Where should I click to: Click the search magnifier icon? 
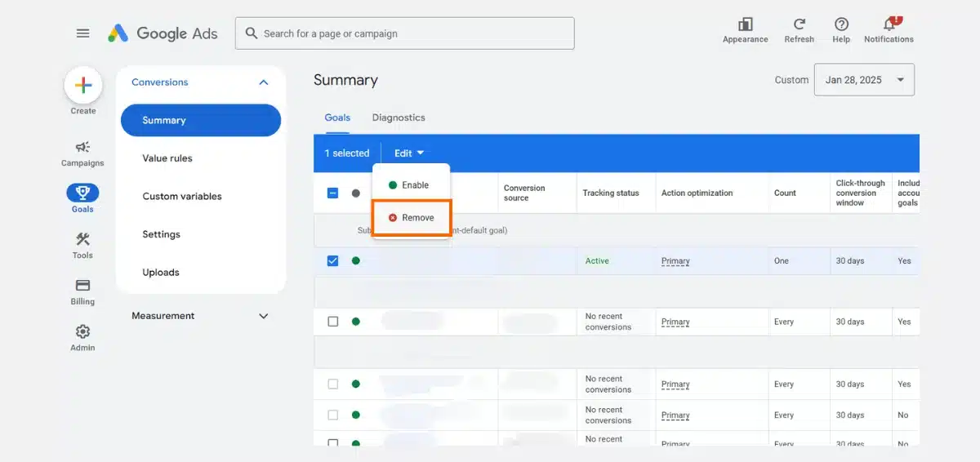pos(251,33)
